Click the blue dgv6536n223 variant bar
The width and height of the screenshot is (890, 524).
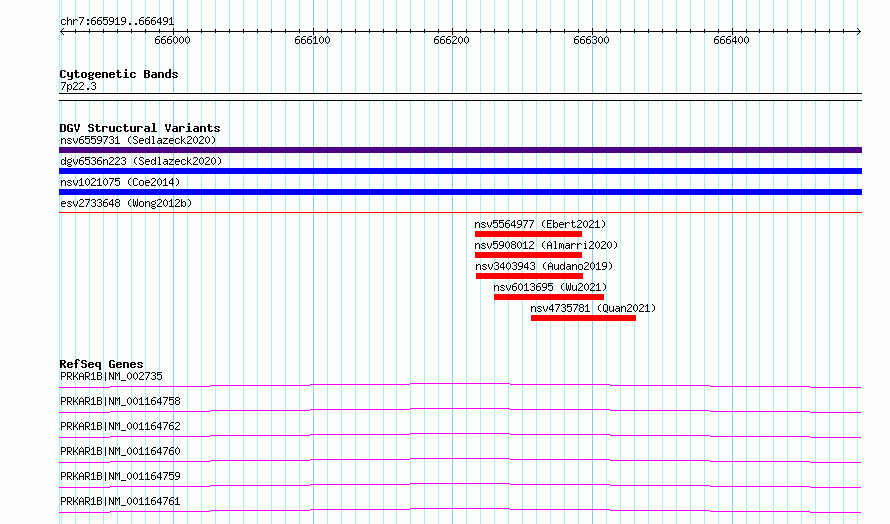[460, 171]
